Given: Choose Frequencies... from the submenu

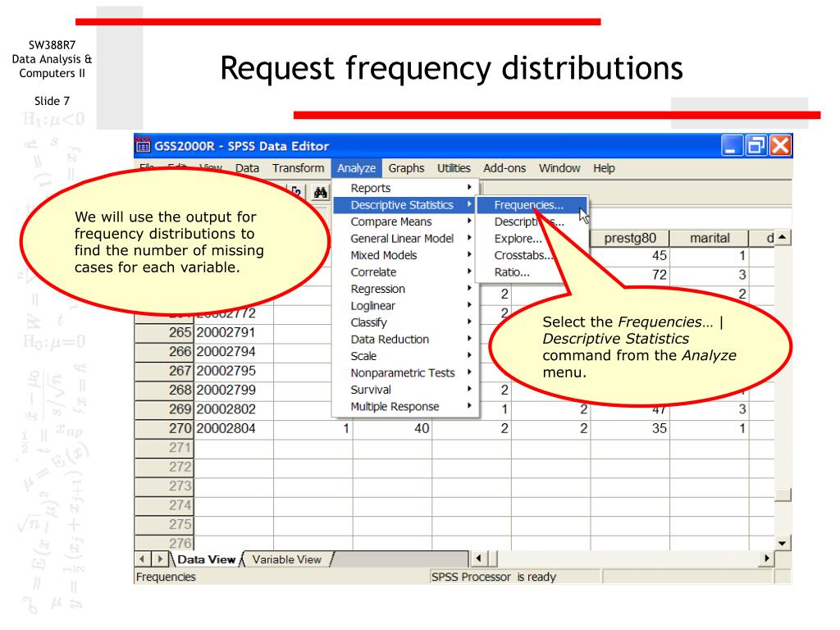Looking at the screenshot, I should 532,204.
